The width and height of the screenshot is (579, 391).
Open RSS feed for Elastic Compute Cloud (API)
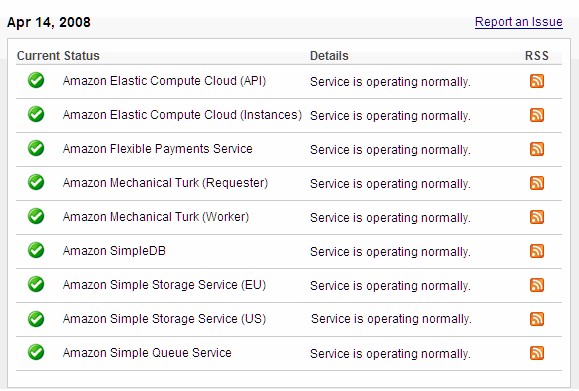pos(537,81)
